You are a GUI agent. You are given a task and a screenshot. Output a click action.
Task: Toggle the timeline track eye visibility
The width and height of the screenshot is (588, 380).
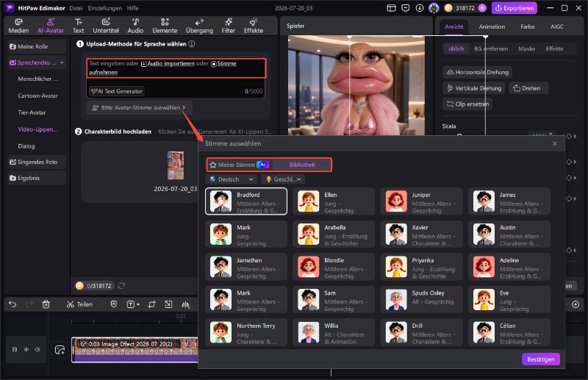[26, 349]
